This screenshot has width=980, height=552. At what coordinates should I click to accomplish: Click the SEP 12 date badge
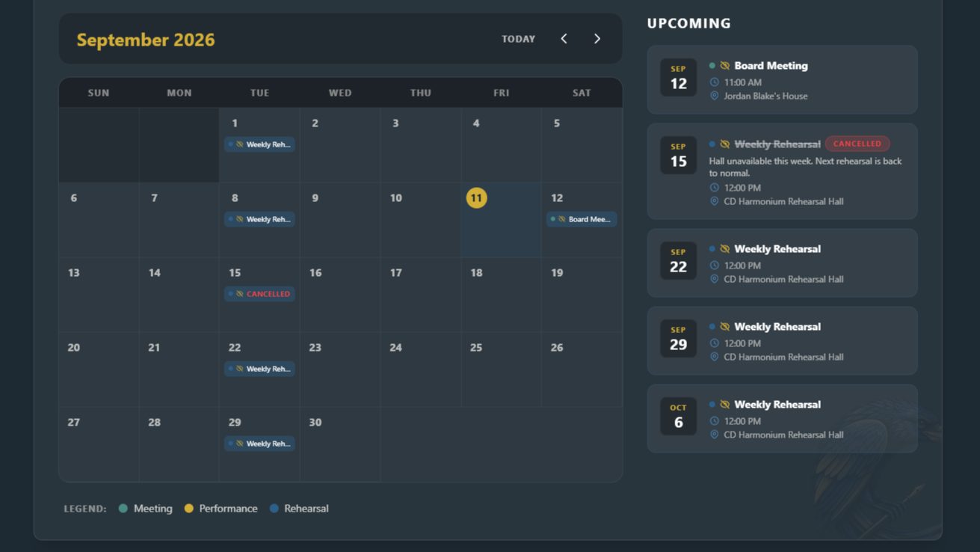(x=678, y=78)
